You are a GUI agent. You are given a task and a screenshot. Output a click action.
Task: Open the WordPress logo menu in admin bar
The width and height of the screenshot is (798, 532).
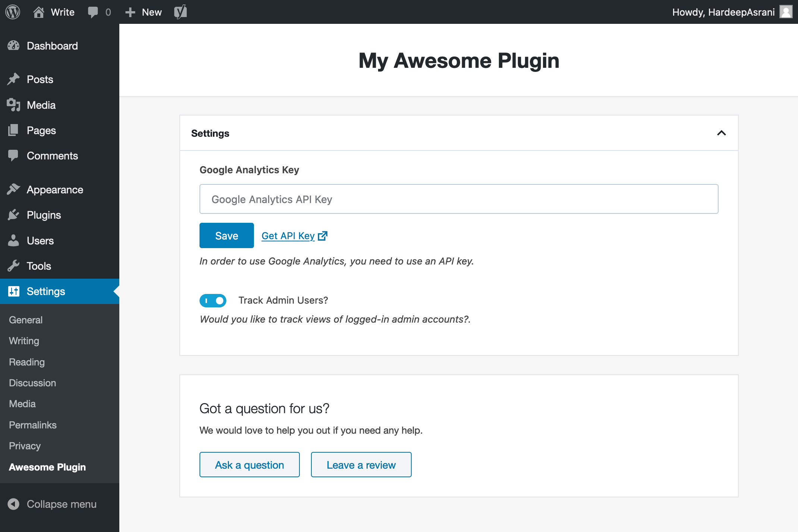[12, 12]
